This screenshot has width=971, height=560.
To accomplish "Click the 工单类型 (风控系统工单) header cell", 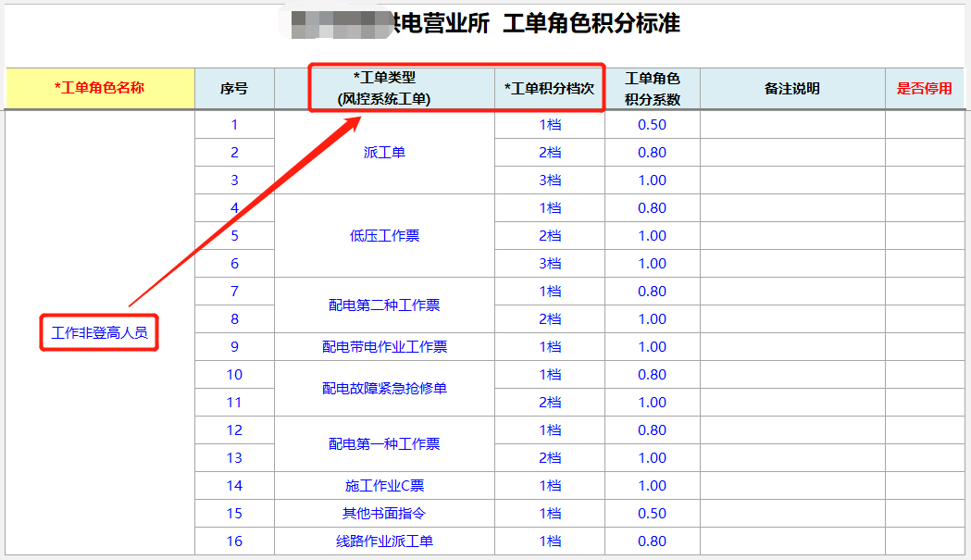I will tap(384, 88).
